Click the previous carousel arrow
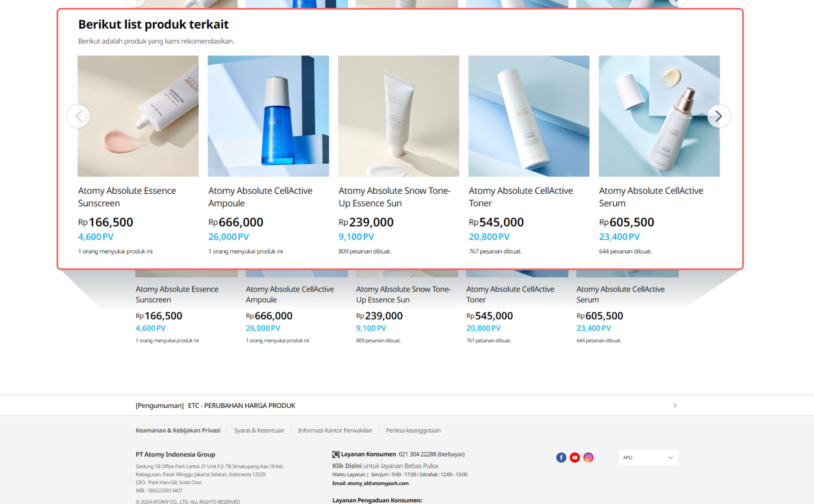The image size is (814, 504). [79, 116]
